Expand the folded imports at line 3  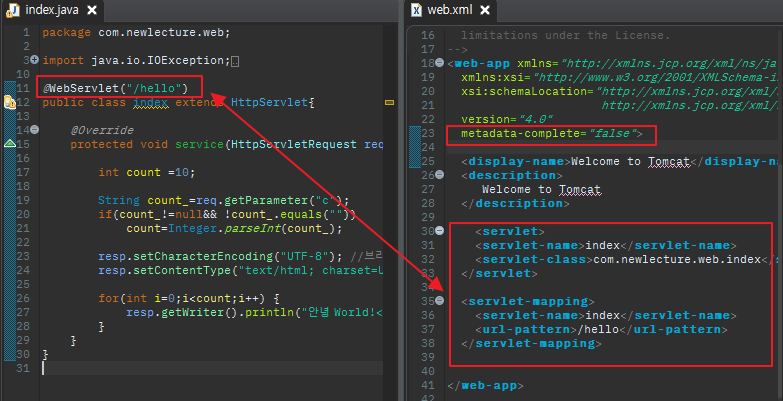[x=34, y=60]
